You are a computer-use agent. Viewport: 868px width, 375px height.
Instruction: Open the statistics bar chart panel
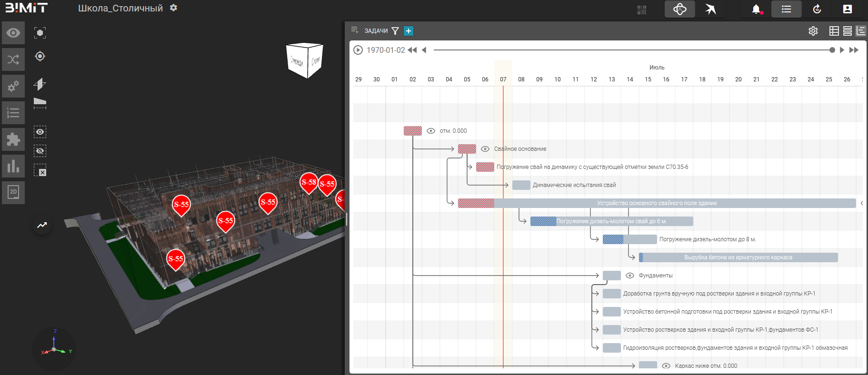13,166
